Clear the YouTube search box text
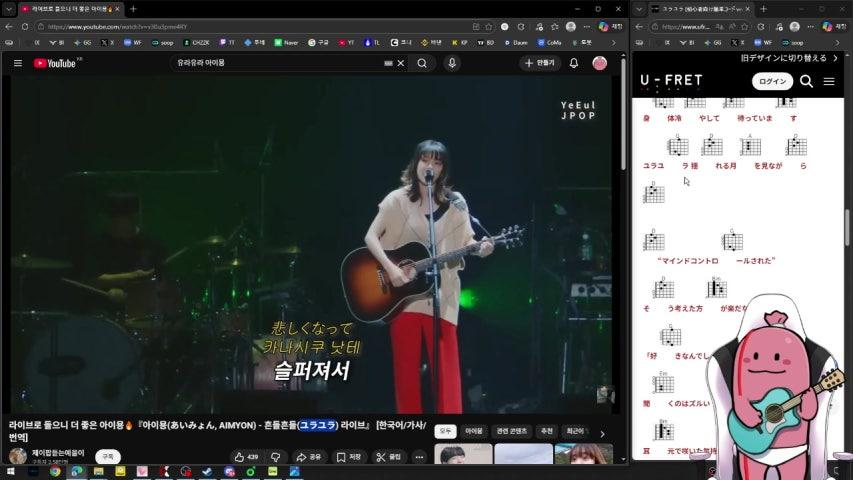This screenshot has width=853, height=480. 401,63
